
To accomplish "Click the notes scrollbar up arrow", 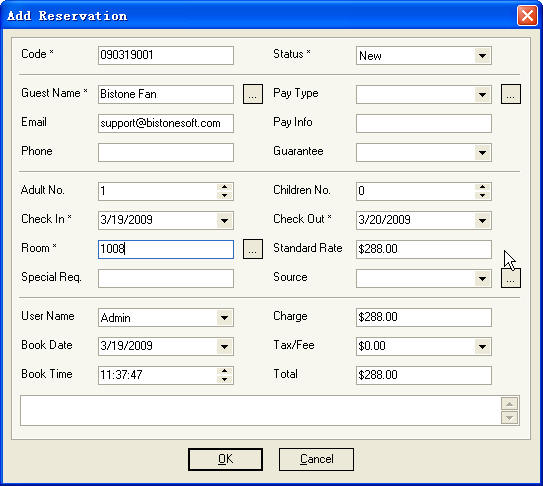I will pos(509,404).
